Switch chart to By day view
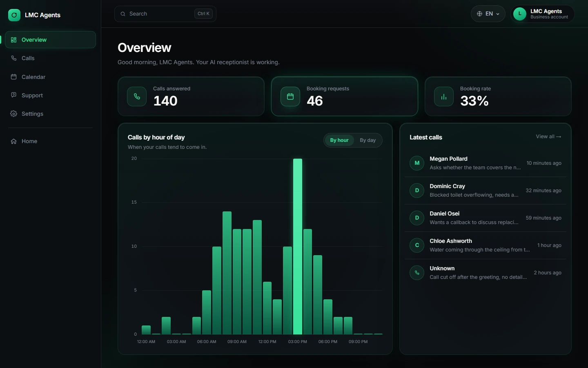588x368 pixels. [367, 140]
